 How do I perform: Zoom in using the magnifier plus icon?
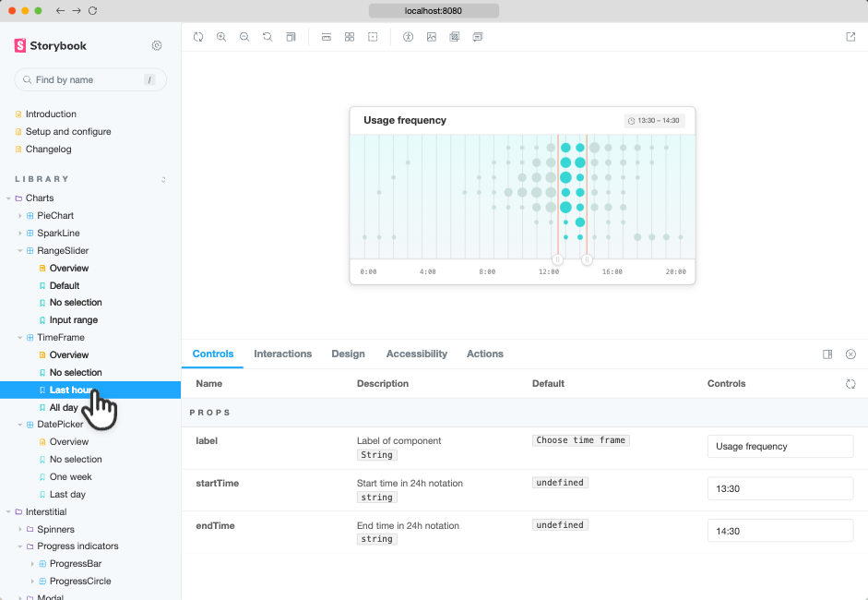click(x=221, y=37)
